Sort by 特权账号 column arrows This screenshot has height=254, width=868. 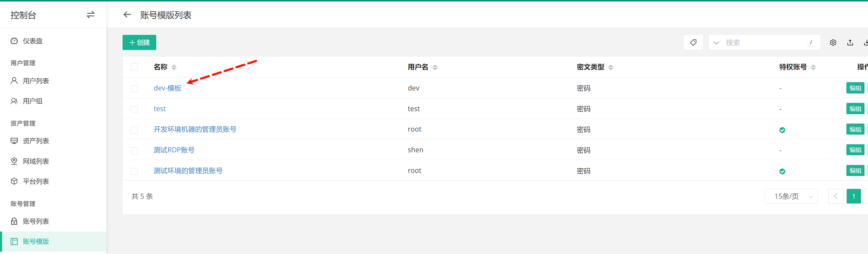[x=813, y=67]
